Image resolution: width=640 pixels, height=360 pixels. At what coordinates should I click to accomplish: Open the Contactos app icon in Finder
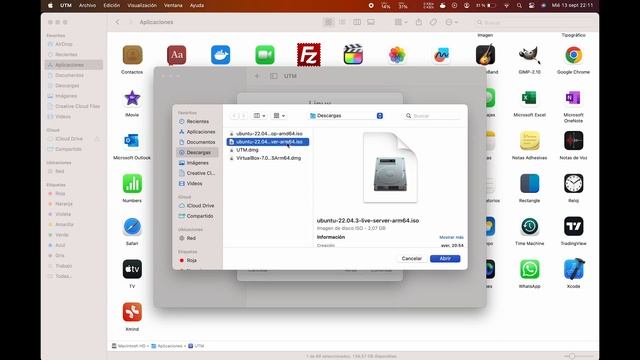(132, 55)
